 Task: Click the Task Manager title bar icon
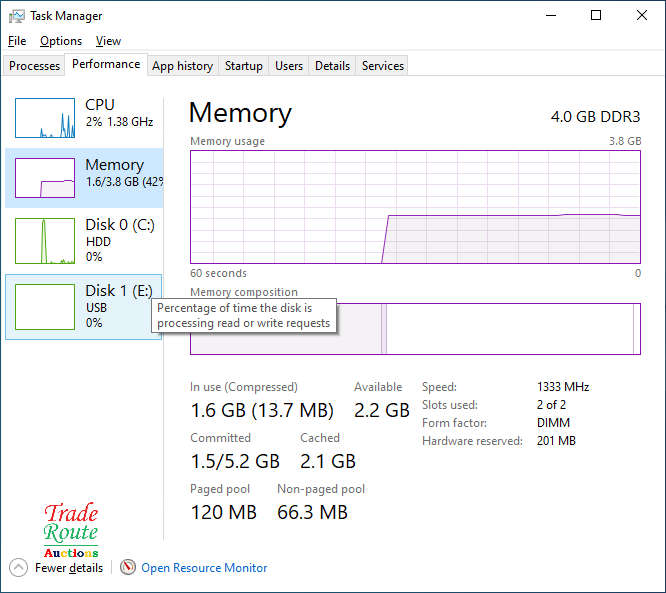click(x=17, y=16)
